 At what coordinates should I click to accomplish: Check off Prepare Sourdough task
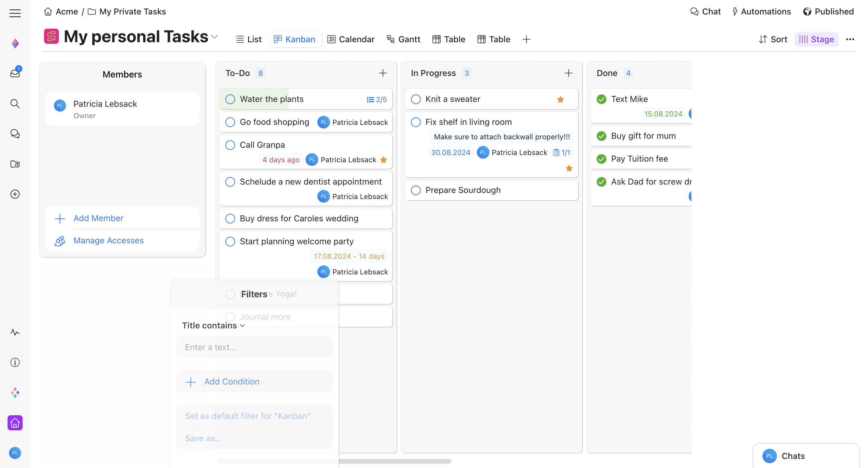[416, 190]
